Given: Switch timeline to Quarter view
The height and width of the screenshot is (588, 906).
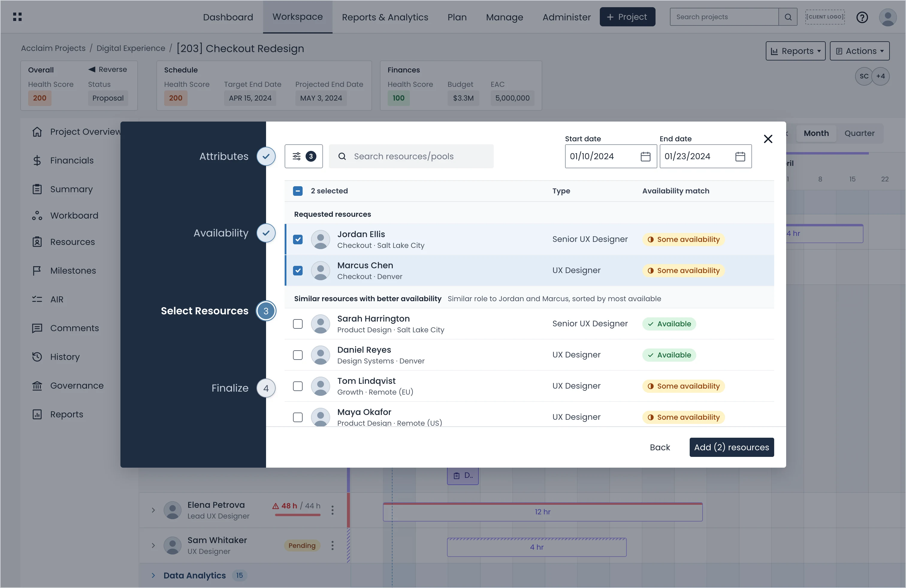Looking at the screenshot, I should (x=859, y=133).
